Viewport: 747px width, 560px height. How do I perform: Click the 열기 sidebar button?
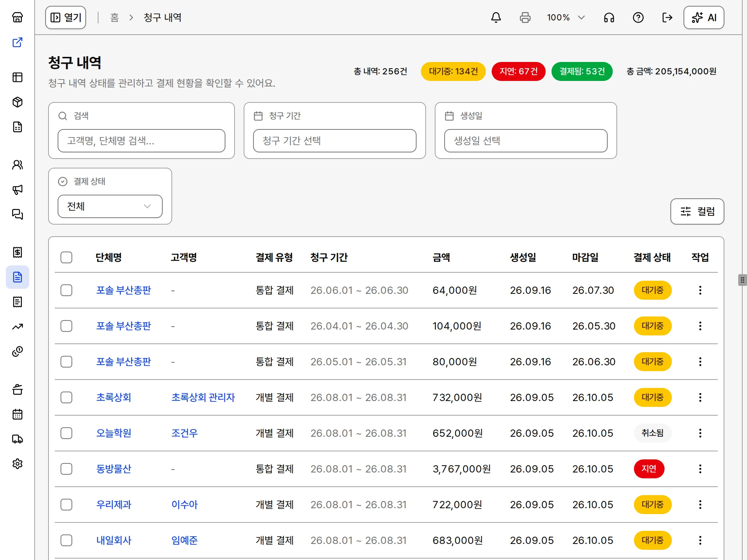[x=66, y=17]
